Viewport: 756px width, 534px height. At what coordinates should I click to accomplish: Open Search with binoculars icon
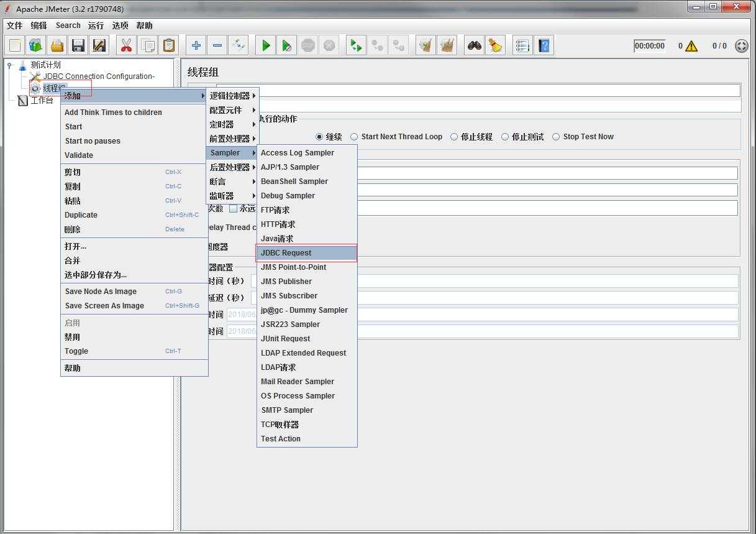pyautogui.click(x=475, y=45)
